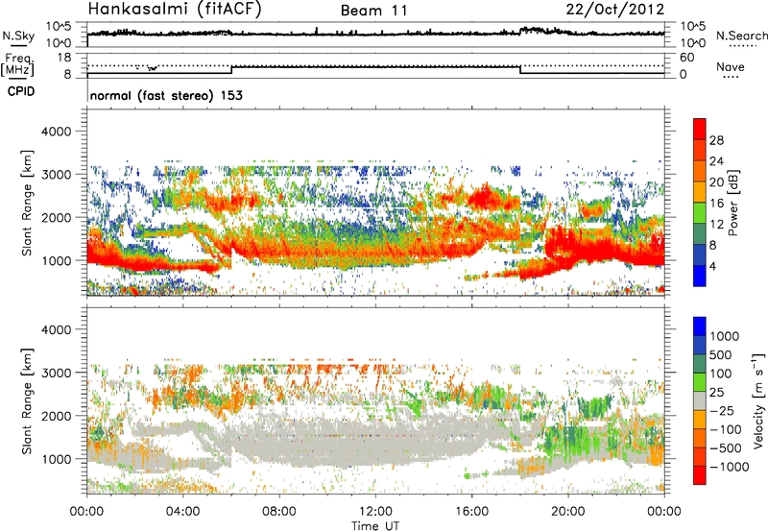Click the 4000 tick on the power panel
The image size is (768, 532).
56,132
